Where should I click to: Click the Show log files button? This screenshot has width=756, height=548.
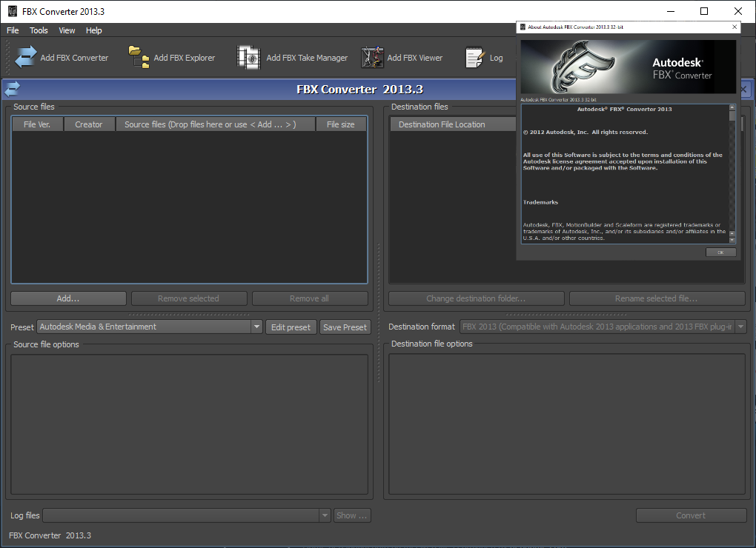[351, 515]
